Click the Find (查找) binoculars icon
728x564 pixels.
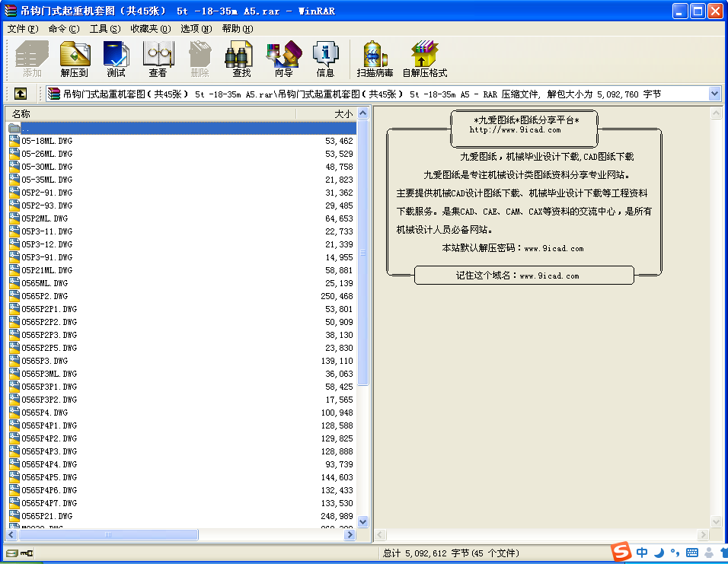coord(241,59)
